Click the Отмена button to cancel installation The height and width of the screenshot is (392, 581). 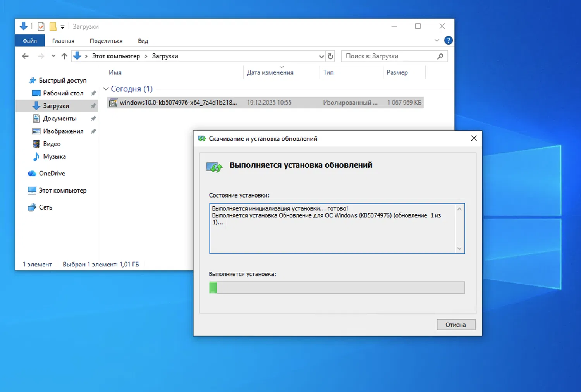coord(456,325)
